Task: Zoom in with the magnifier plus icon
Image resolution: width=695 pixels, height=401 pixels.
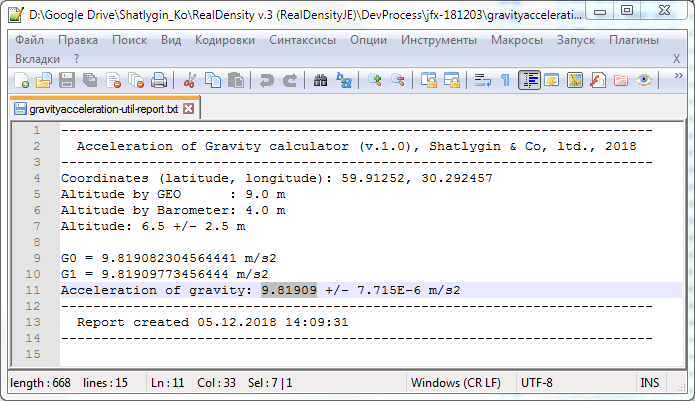Action: (x=375, y=81)
